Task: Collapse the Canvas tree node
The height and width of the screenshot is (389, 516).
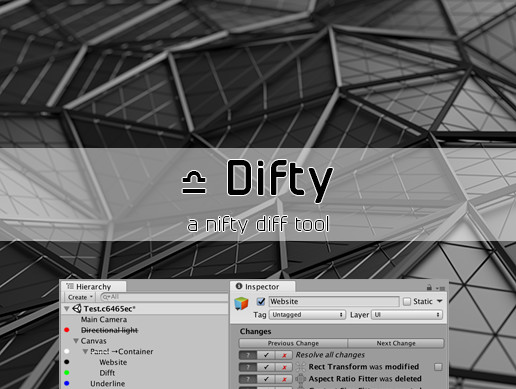Action: pyautogui.click(x=76, y=341)
